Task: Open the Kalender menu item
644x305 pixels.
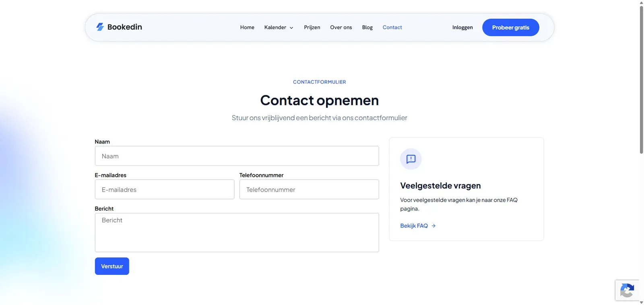Action: 275,27
